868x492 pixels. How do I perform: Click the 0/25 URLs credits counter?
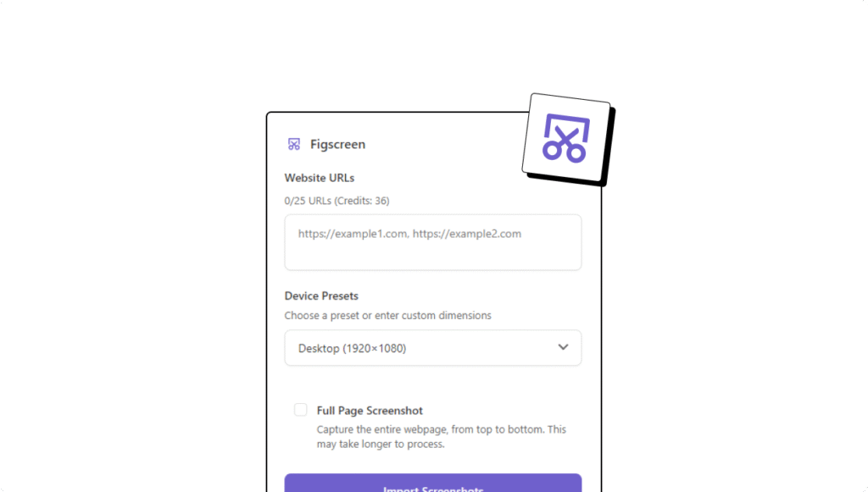[x=337, y=201]
